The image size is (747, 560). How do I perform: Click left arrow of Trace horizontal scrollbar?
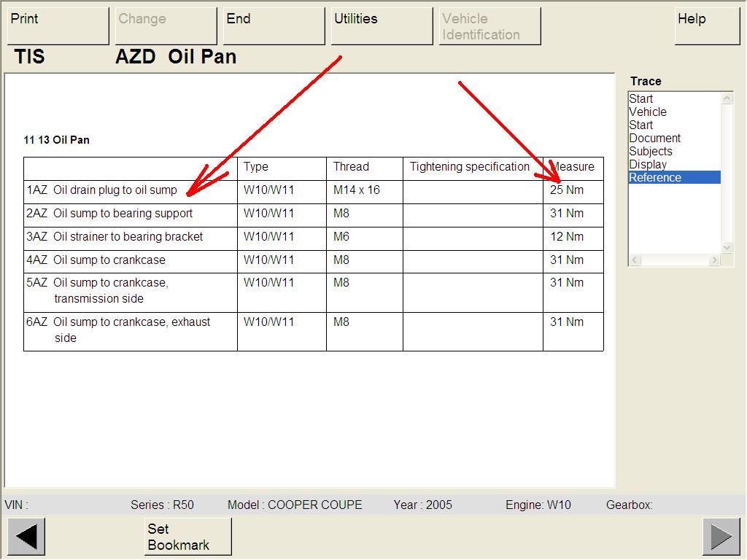coord(634,260)
